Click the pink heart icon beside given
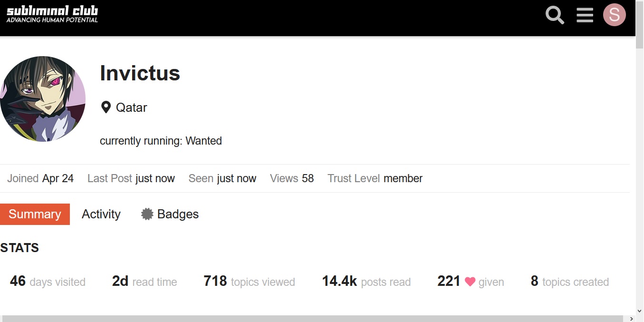Viewport: 644px width, 322px height. [470, 282]
